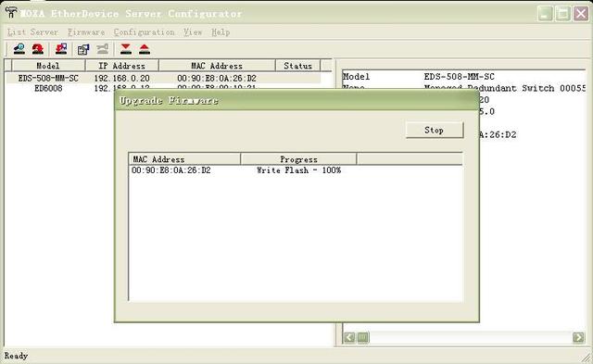The width and height of the screenshot is (593, 364).
Task: Minimize the MOXA Configurator window
Action: pyautogui.click(x=545, y=14)
